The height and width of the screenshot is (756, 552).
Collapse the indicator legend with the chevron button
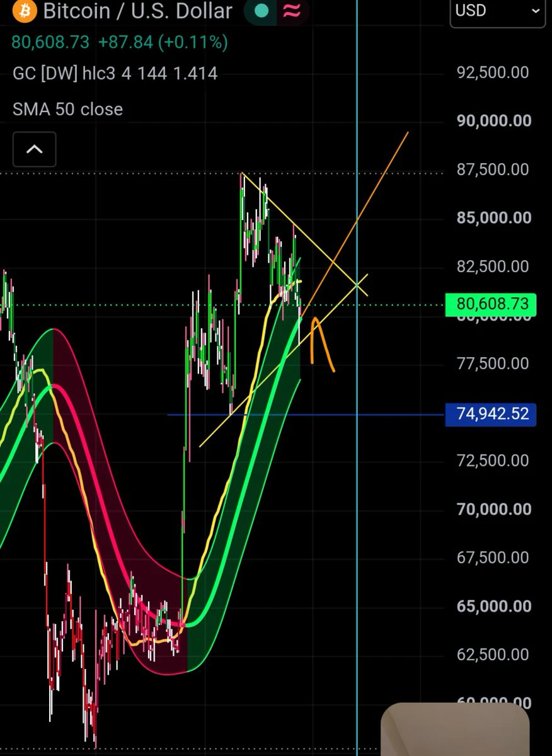tap(35, 149)
